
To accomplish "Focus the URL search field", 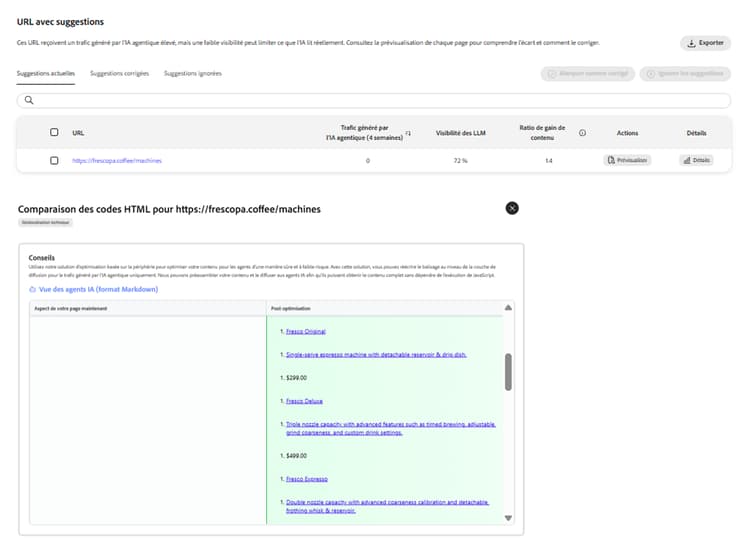I will point(374,100).
